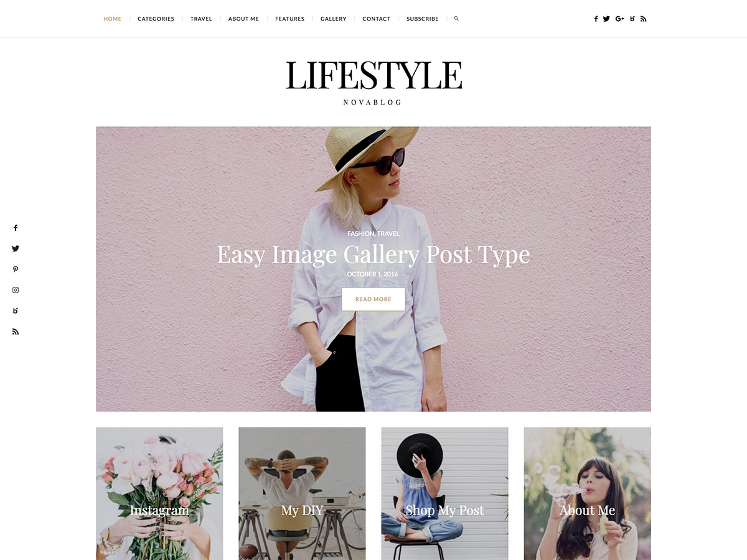Open Facebook icon in left social bar
Viewport: 747px width, 560px height.
click(16, 228)
